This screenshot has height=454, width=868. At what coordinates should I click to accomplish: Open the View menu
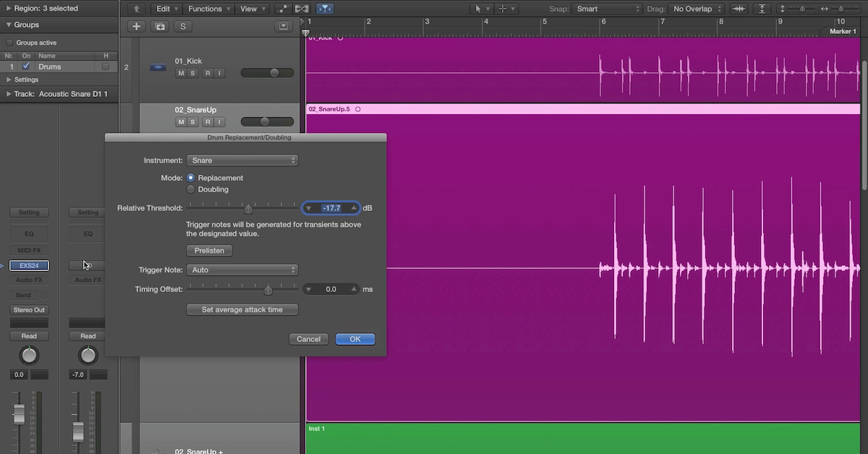pyautogui.click(x=252, y=9)
